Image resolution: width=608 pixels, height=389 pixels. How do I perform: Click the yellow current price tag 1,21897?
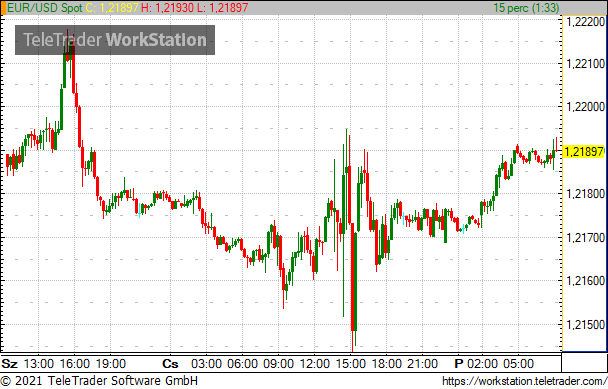[x=584, y=151]
